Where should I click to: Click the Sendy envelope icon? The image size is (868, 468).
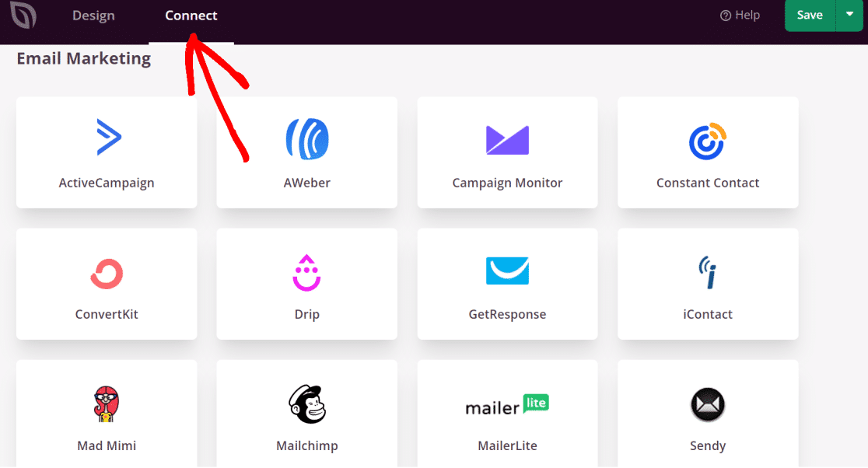tap(707, 403)
